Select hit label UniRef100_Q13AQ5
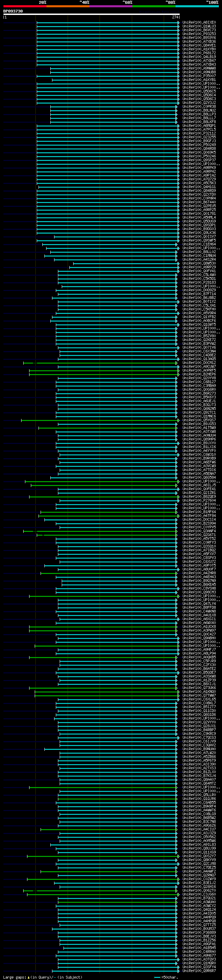The width and height of the screenshot is (222, 980). (x=199, y=359)
